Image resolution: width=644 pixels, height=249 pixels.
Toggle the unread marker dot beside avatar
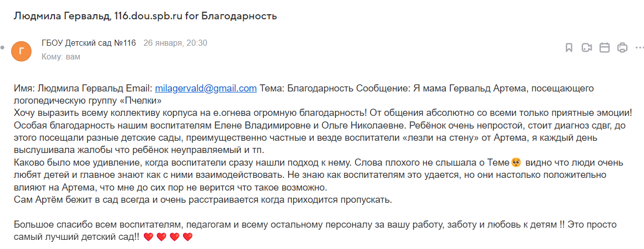click(x=3, y=48)
